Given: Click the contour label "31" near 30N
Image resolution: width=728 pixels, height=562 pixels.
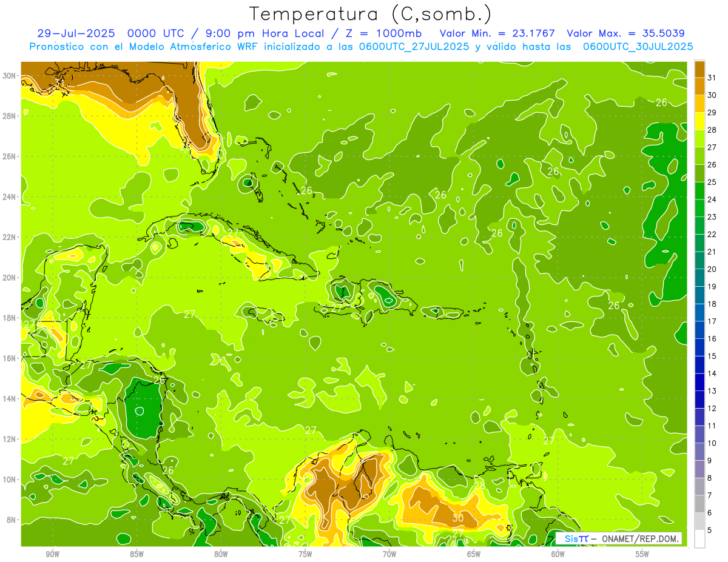Looking at the screenshot, I should coord(59,82).
